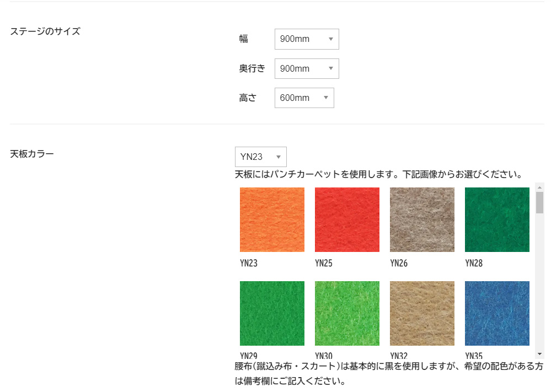Pick the blue YN35 swatch
551x392 pixels.
coord(497,313)
